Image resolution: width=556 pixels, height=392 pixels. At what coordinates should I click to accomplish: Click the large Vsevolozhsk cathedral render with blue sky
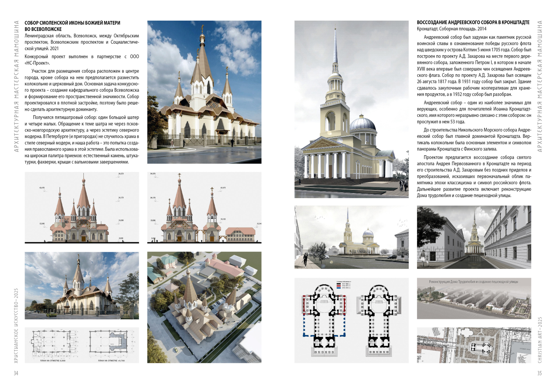(204, 92)
